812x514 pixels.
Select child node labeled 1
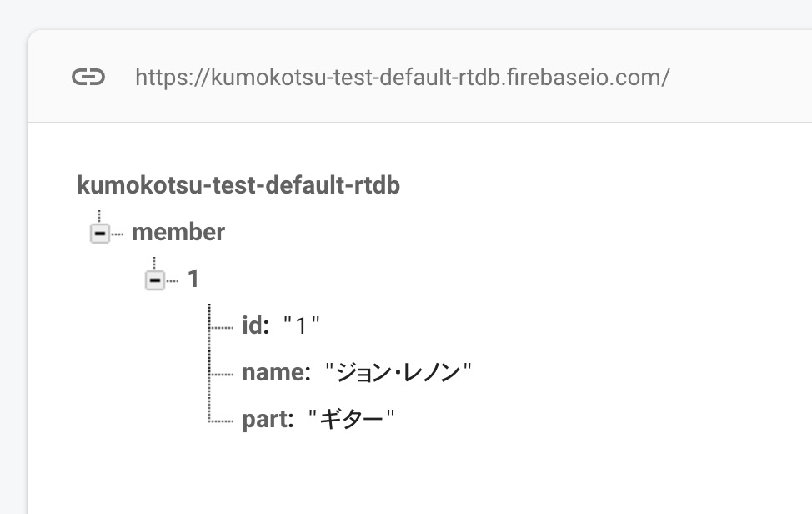[193, 279]
